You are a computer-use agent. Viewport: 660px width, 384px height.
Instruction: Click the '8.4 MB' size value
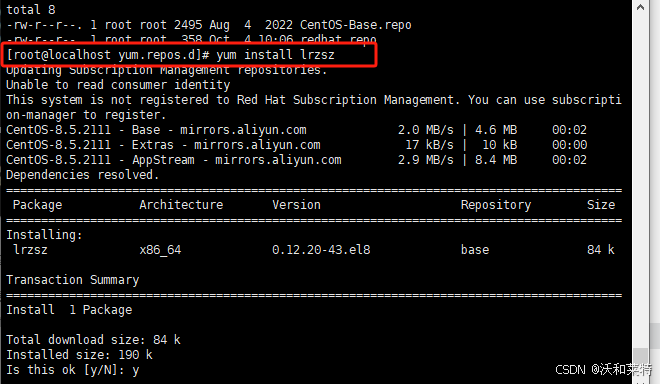click(x=496, y=160)
